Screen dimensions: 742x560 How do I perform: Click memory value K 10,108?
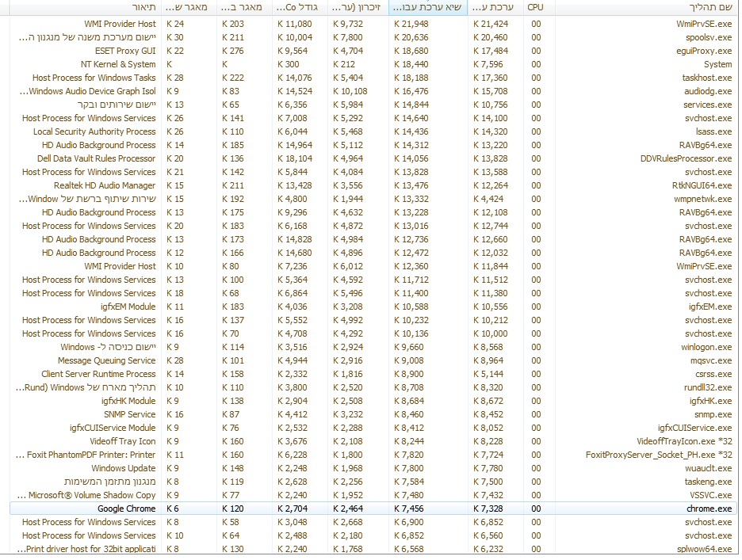point(350,91)
